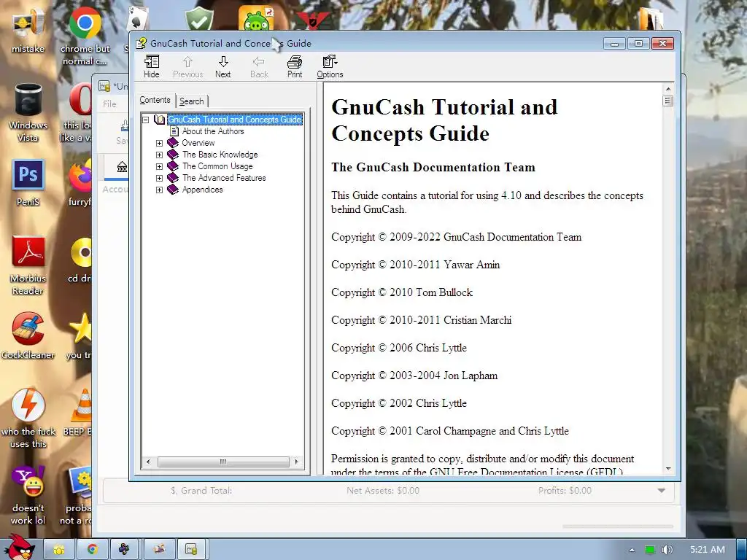The height and width of the screenshot is (560, 747).
Task: Click the tree scroll left arrow
Action: point(148,462)
